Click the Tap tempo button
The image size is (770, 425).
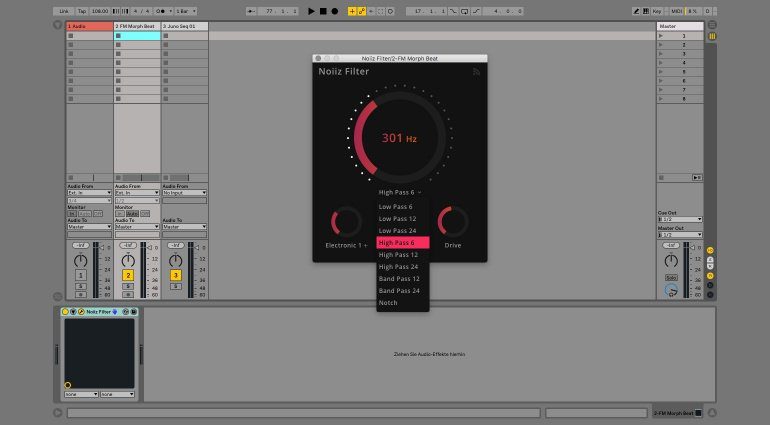(x=82, y=11)
